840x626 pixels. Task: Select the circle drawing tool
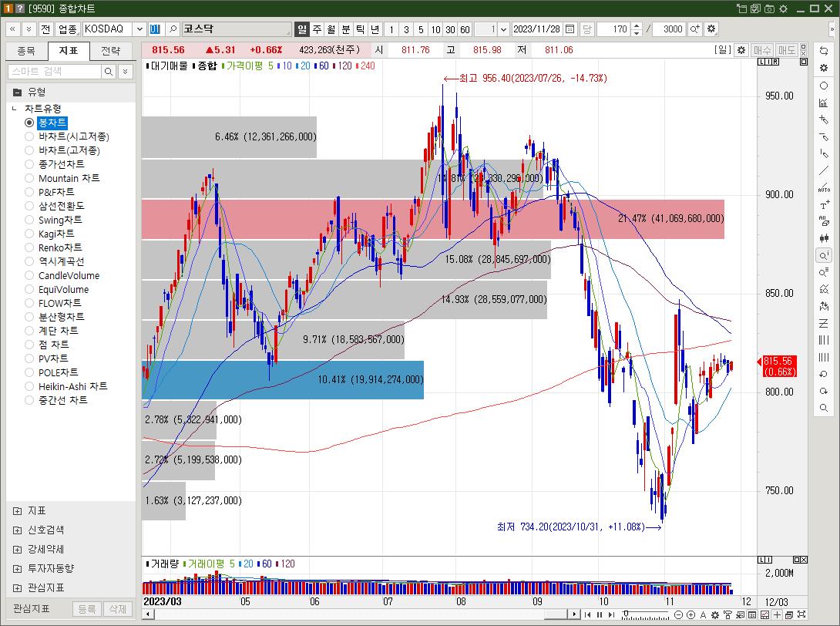[823, 86]
